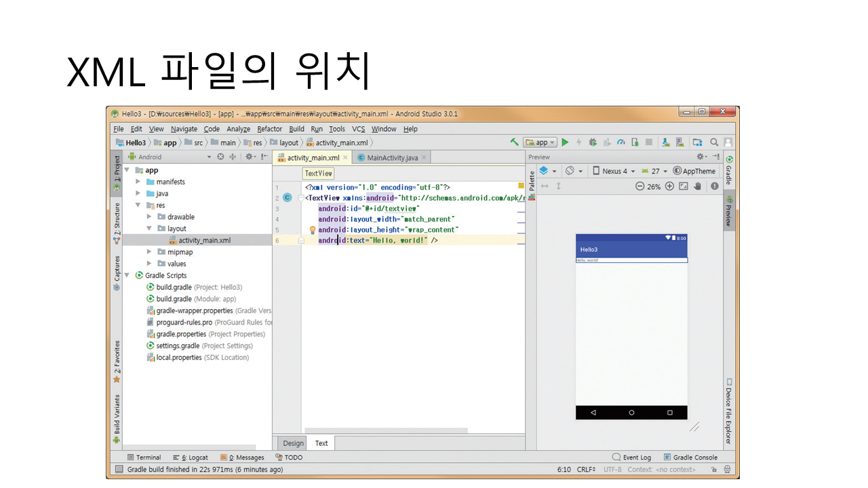Click the Debug app bug icon

[593, 142]
